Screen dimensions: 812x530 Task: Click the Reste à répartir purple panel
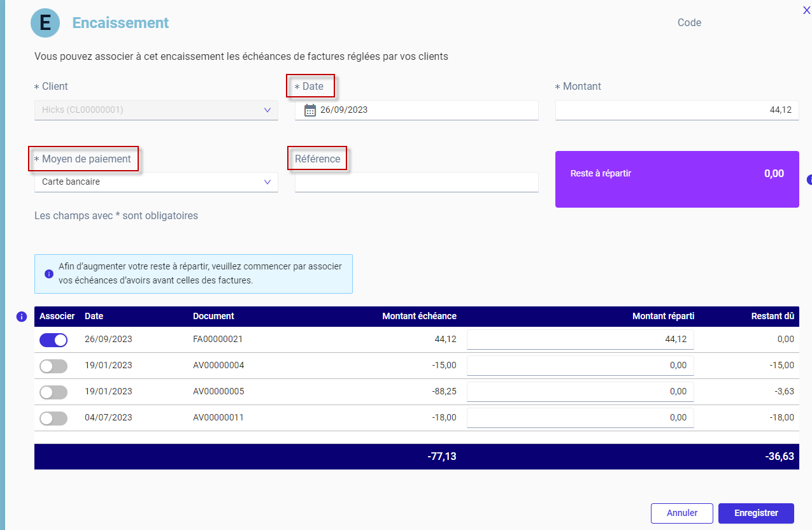click(677, 179)
